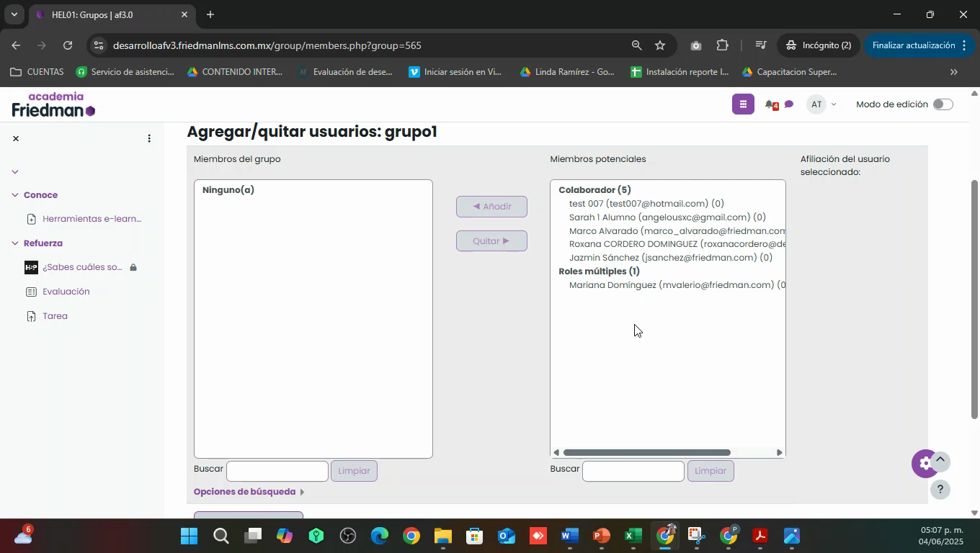Click the scroll-to-top arrow button
This screenshot has width=980, height=553.
tap(940, 460)
